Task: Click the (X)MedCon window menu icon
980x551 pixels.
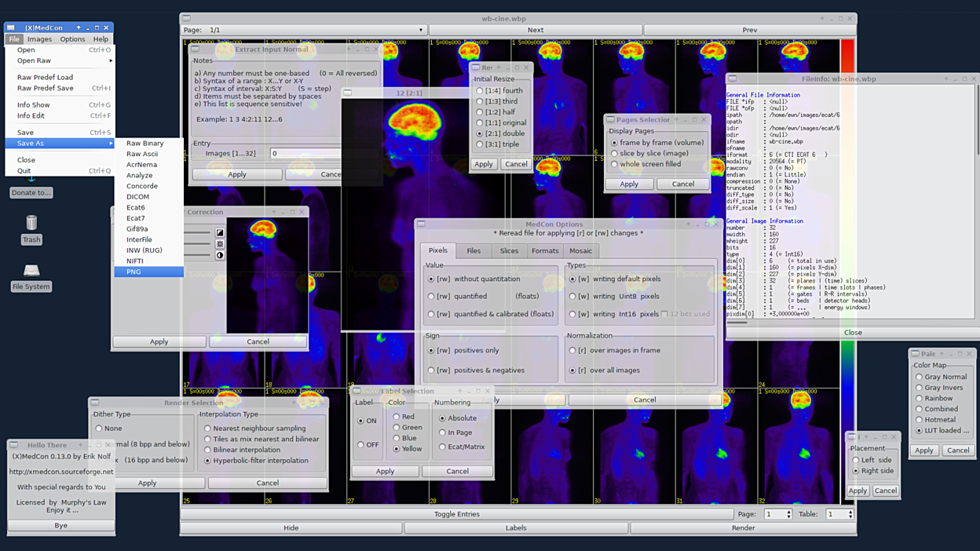Action: pos(11,27)
